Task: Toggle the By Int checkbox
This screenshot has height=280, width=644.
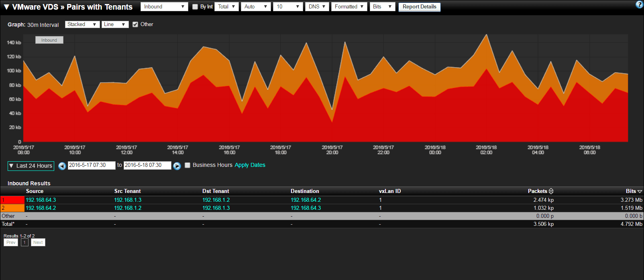Action: tap(195, 7)
